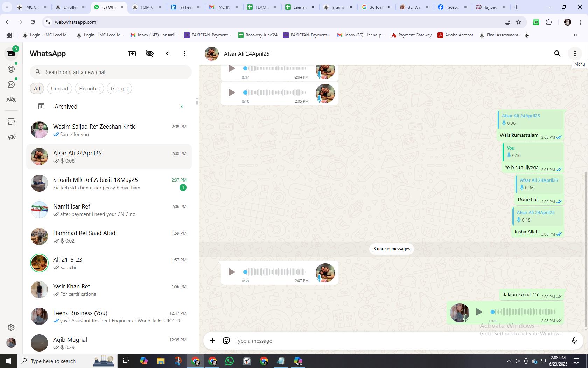Play the 0:18 voice message received 2:05 PM
This screenshot has height=368, width=588.
point(231,93)
